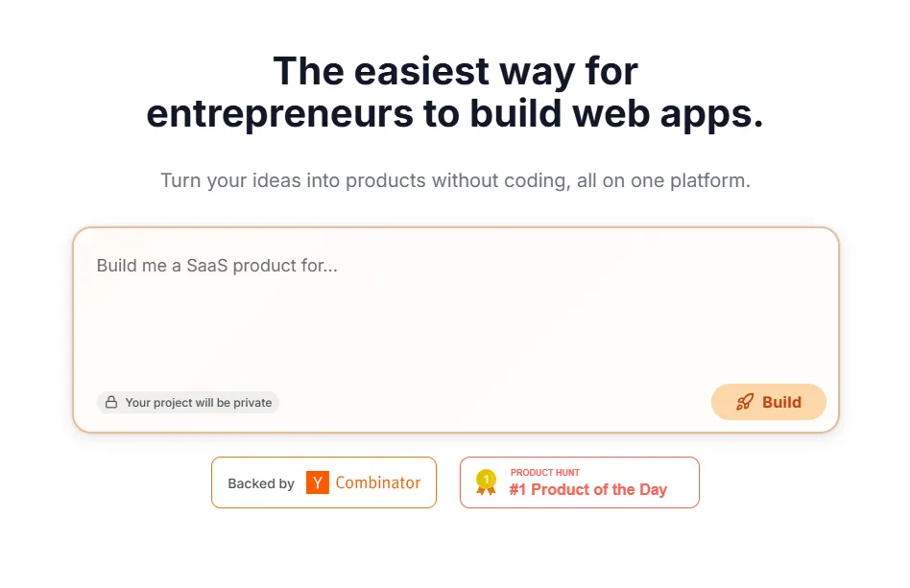Click the rocket icon on the Build button
Screen dimensions: 910x588
745,403
